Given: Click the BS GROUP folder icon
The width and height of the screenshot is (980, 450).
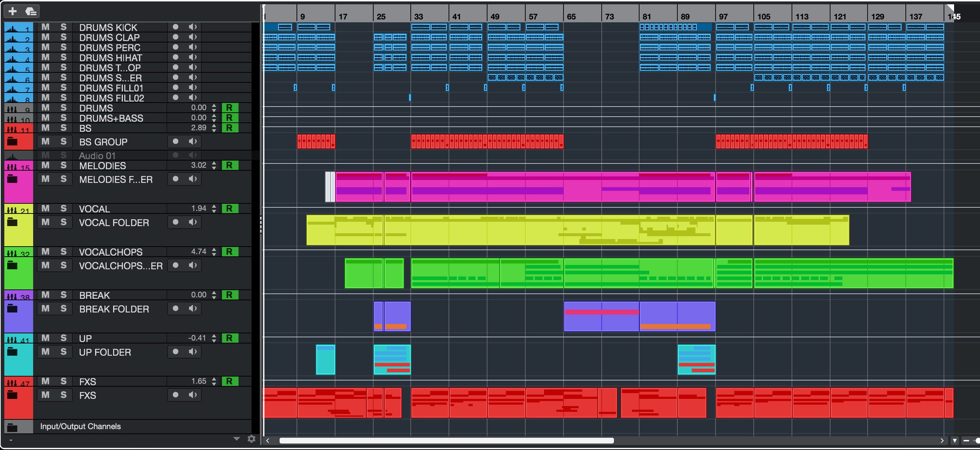Looking at the screenshot, I should 13,141.
